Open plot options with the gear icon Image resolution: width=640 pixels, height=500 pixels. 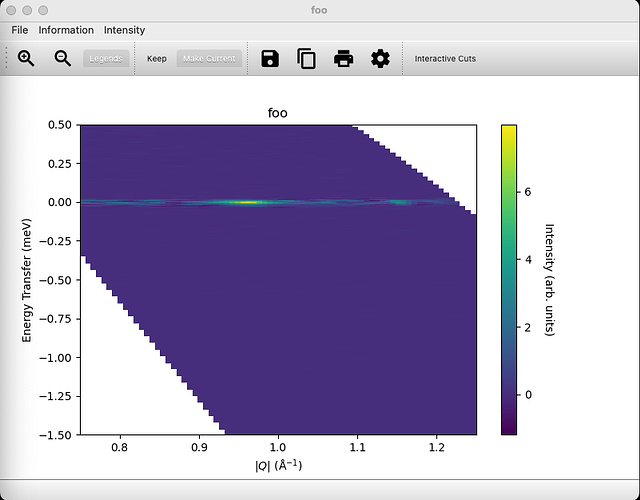(x=380, y=58)
